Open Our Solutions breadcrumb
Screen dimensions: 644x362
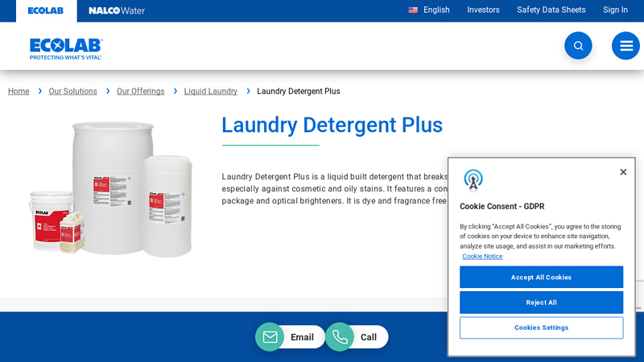click(72, 91)
